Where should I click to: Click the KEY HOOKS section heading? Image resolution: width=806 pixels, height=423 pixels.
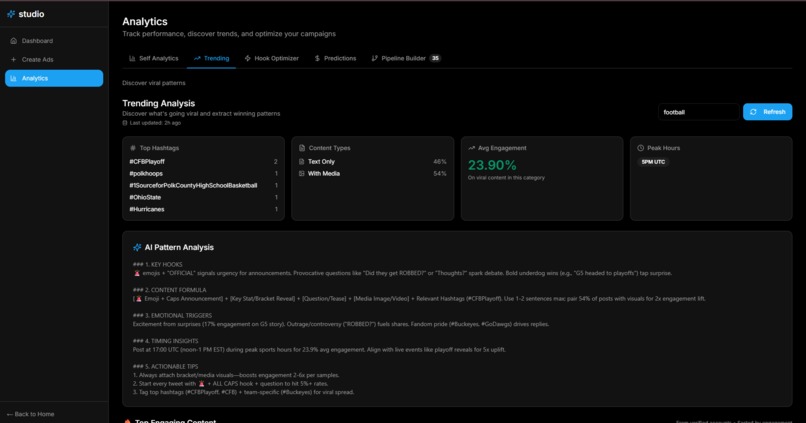click(158, 265)
